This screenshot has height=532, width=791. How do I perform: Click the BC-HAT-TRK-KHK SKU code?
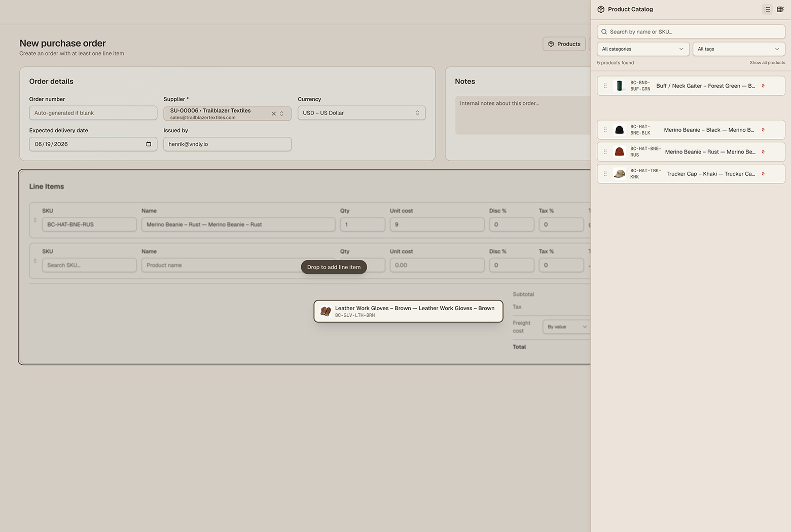(645, 174)
